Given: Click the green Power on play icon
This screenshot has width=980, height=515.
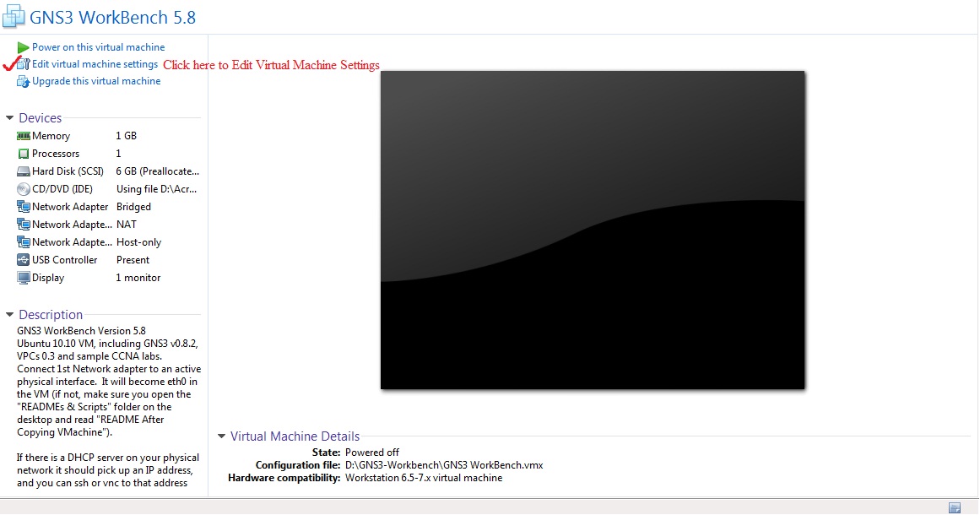Looking at the screenshot, I should [23, 47].
